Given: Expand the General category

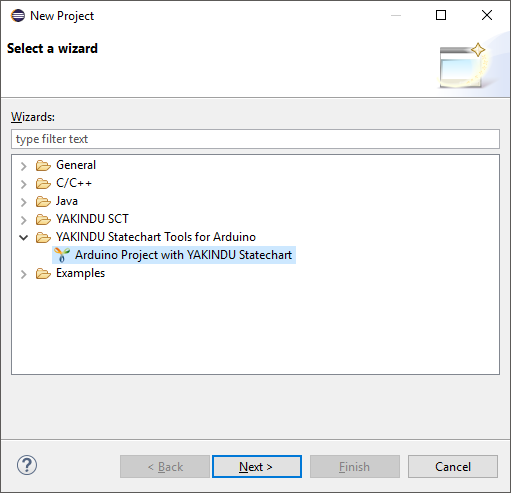Looking at the screenshot, I should [24, 166].
